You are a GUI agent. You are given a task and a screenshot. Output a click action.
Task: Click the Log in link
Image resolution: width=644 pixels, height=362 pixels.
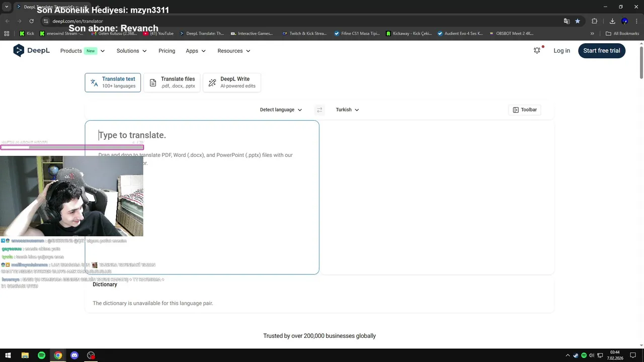(561, 51)
